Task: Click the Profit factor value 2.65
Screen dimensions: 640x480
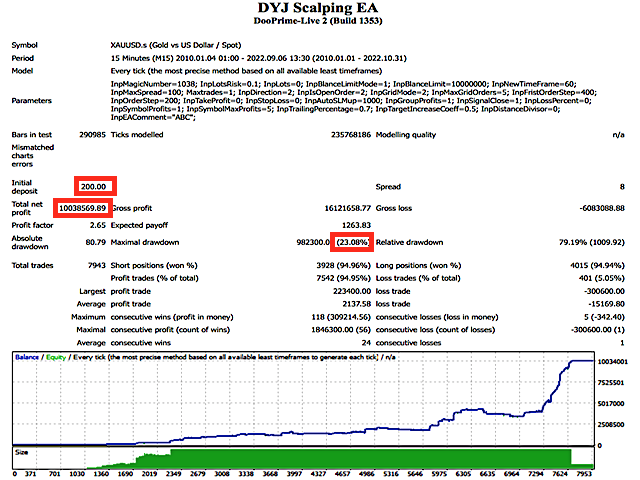Action: 98,225
